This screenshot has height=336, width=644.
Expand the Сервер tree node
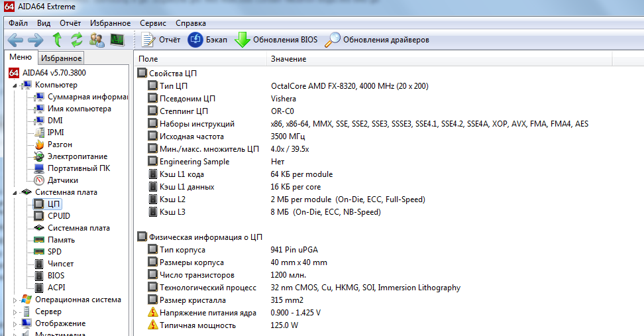pyautogui.click(x=15, y=312)
